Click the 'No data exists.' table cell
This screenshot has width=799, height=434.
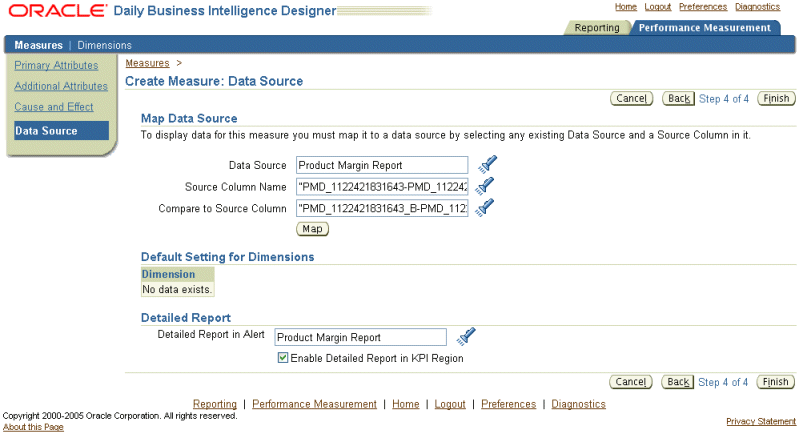(x=177, y=289)
